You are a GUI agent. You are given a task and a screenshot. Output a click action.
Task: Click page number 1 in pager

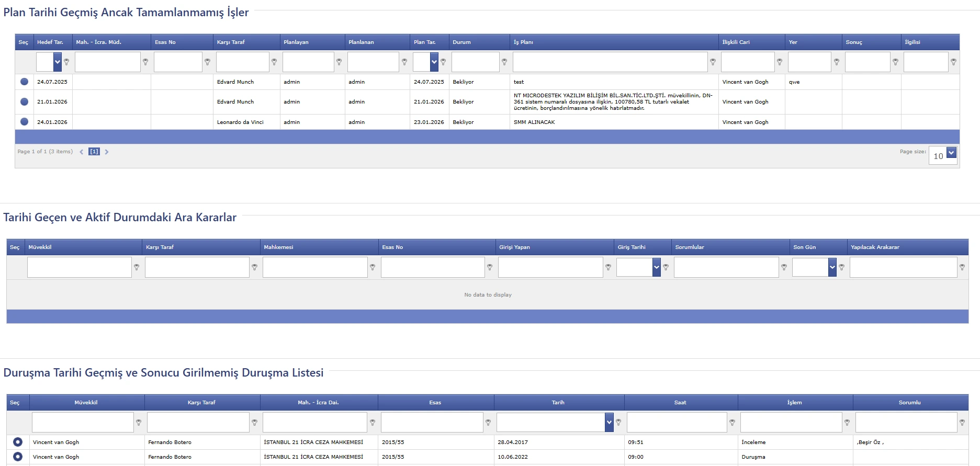(94, 152)
